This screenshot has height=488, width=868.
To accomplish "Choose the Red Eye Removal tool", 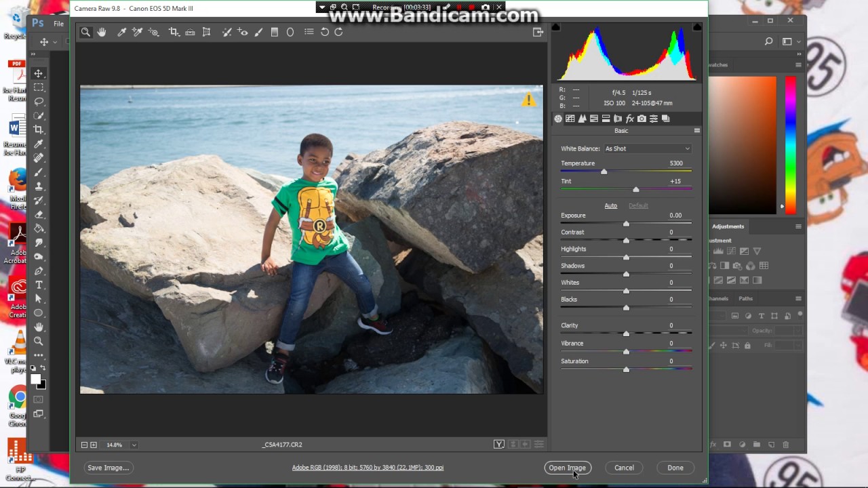I will pos(243,32).
